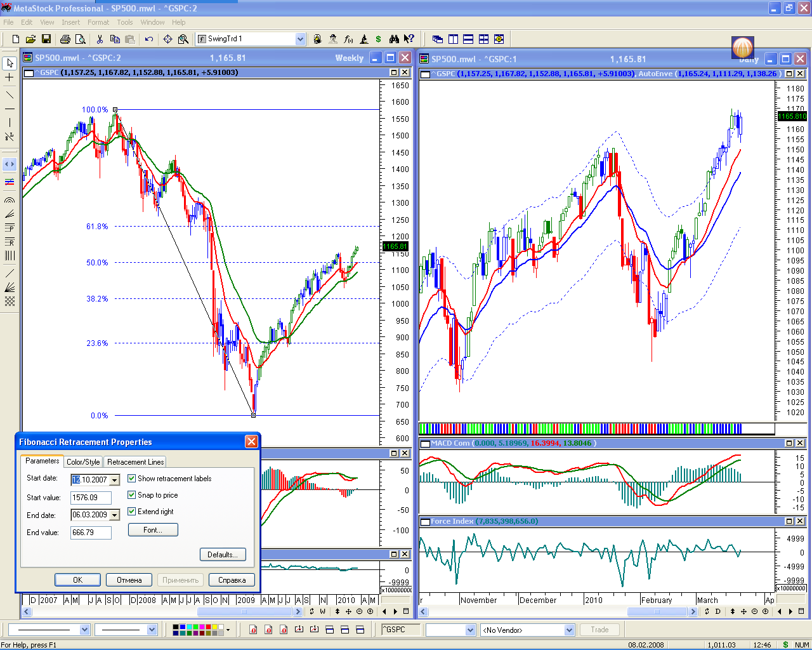Click the binoculars search icon
This screenshot has width=812, height=650.
393,39
